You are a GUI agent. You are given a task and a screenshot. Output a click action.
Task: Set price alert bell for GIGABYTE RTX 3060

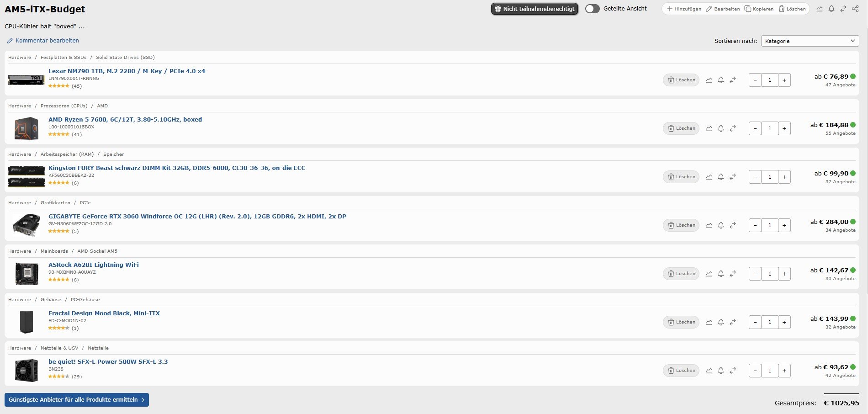[x=721, y=225]
